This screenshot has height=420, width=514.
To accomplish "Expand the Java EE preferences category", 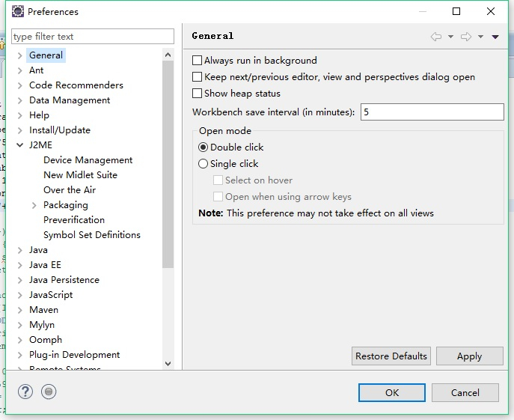I will (x=20, y=265).
